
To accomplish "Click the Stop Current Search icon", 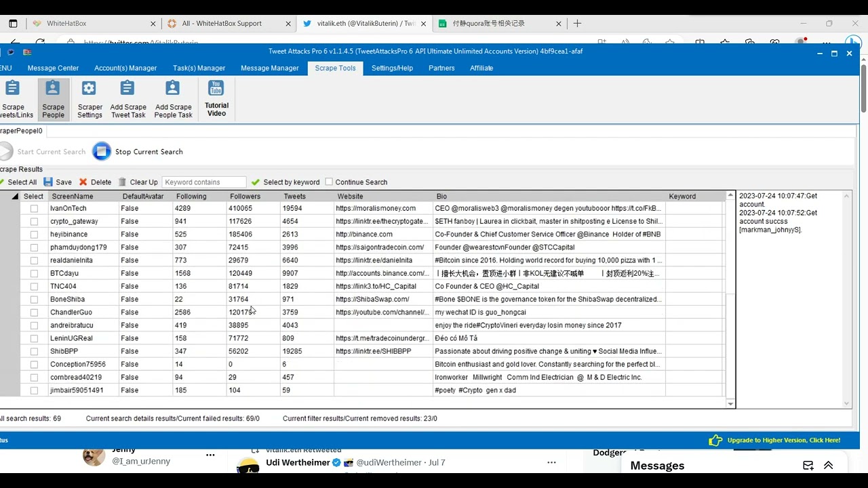I will [x=102, y=151].
